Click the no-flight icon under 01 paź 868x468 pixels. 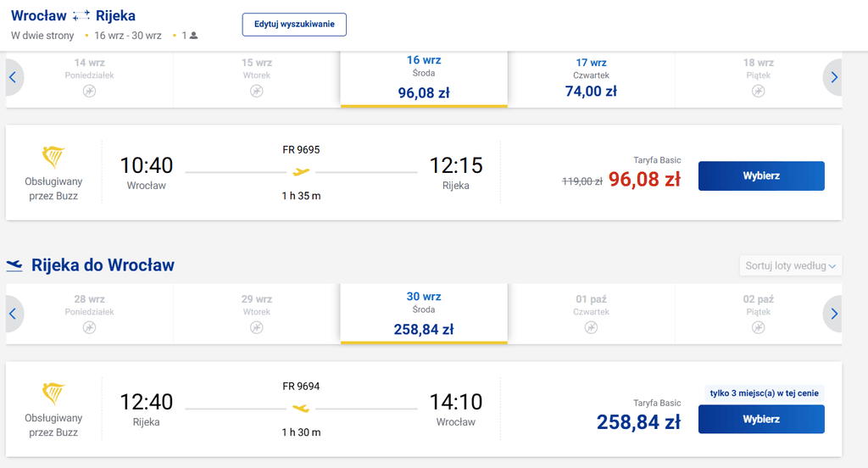pyautogui.click(x=591, y=327)
